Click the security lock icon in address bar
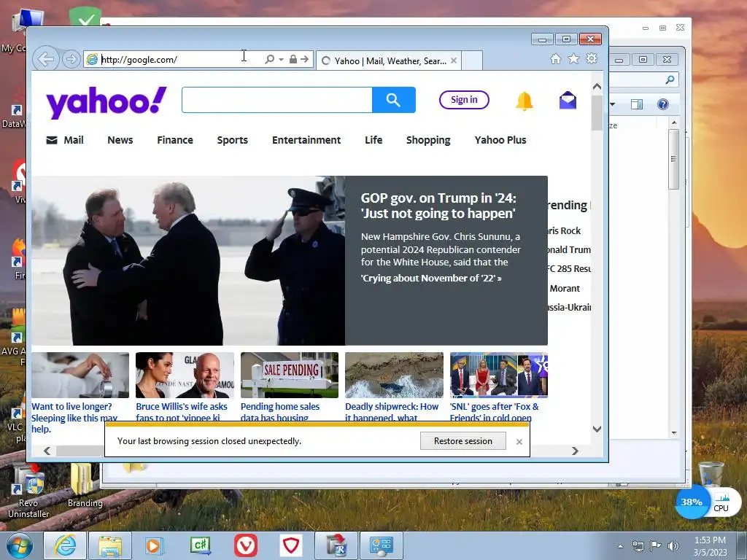 [x=293, y=59]
